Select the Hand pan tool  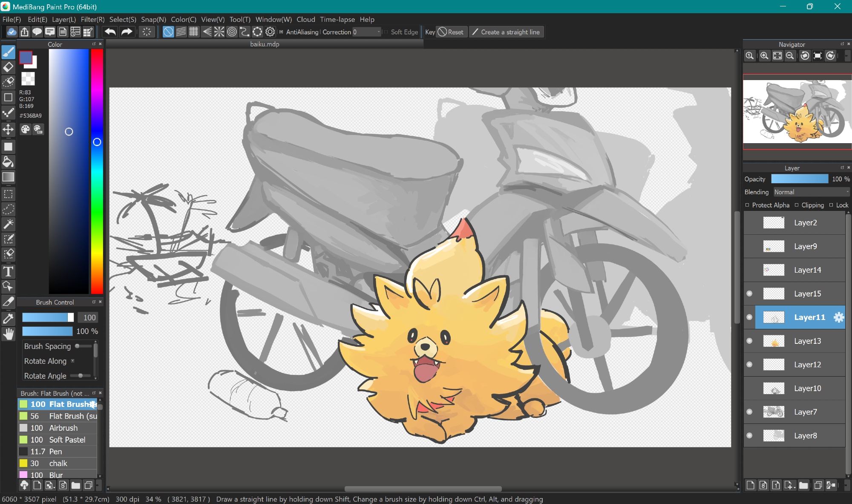pos(8,334)
